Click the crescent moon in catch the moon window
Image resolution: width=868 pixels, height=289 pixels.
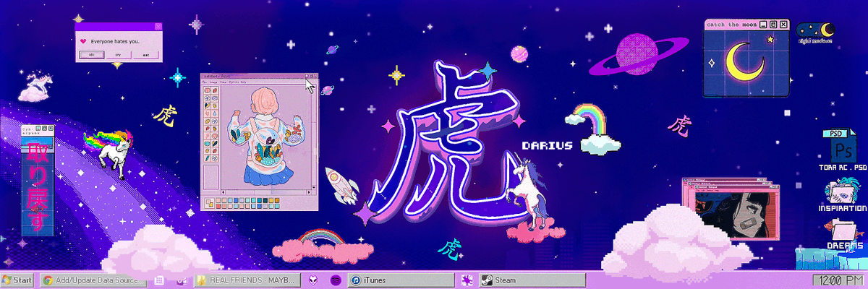[x=745, y=61]
